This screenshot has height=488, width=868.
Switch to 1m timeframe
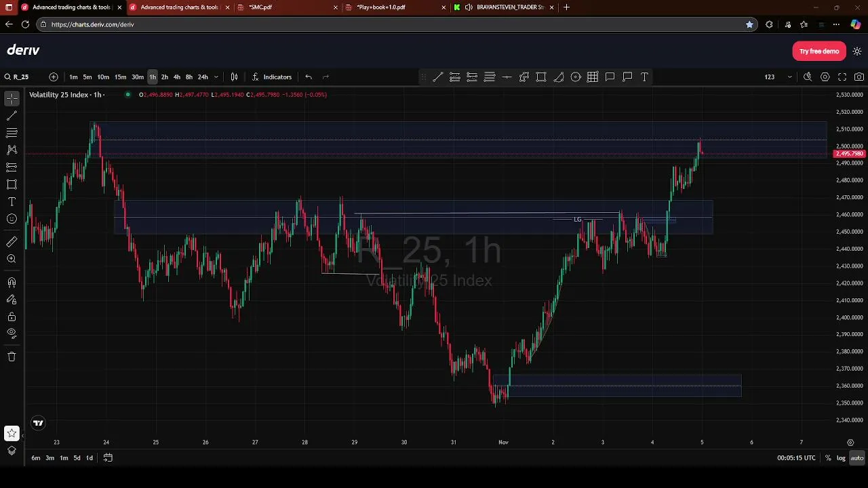(x=73, y=77)
